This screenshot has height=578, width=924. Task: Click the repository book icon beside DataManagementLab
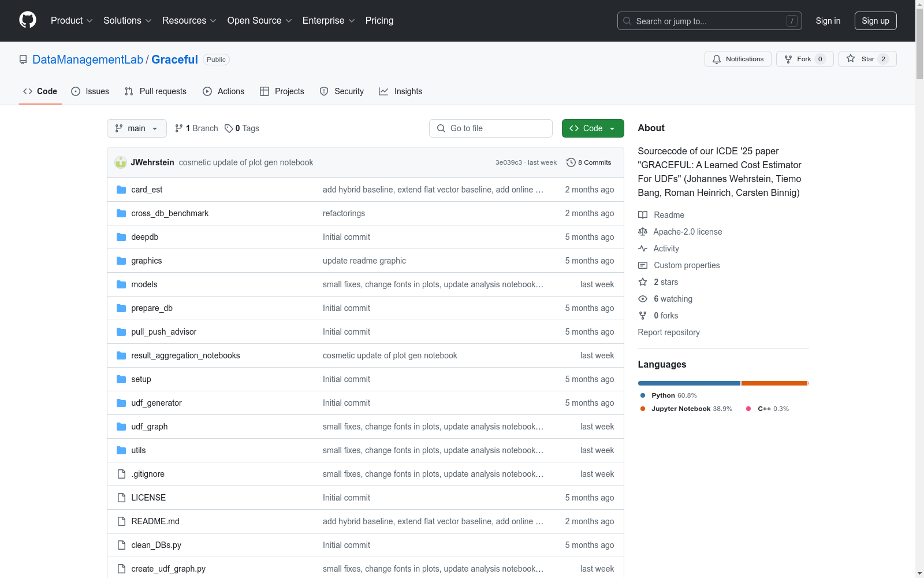click(x=23, y=60)
